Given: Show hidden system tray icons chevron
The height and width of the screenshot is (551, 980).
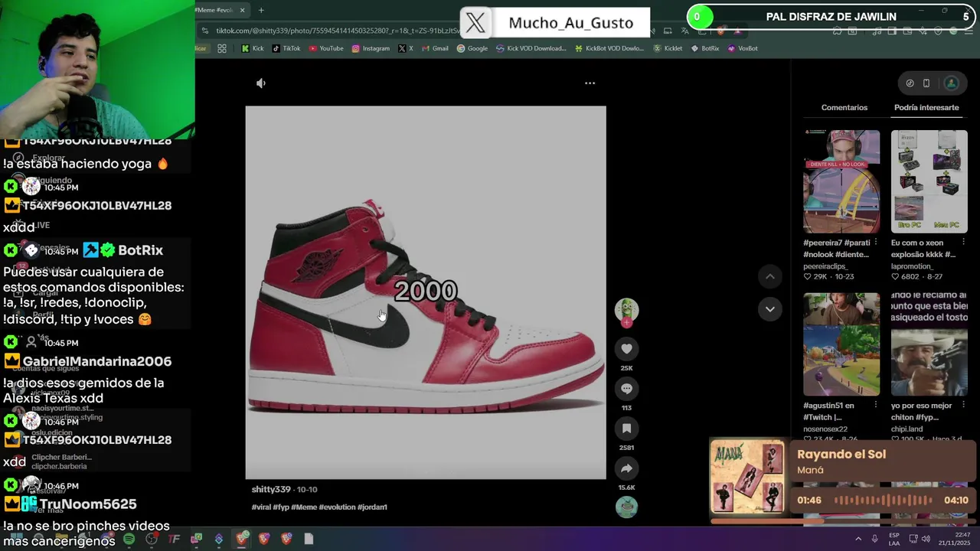Looking at the screenshot, I should [x=857, y=539].
